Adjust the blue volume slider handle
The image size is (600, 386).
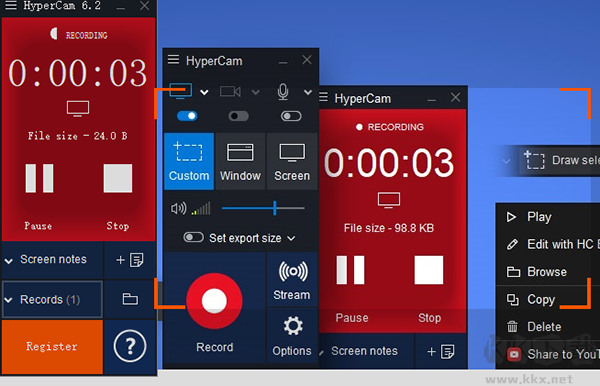[x=274, y=208]
